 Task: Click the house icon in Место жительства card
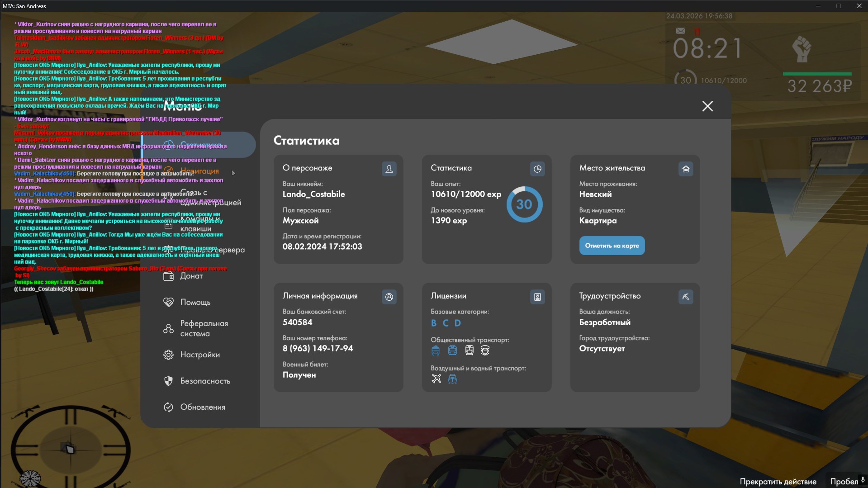pos(686,169)
